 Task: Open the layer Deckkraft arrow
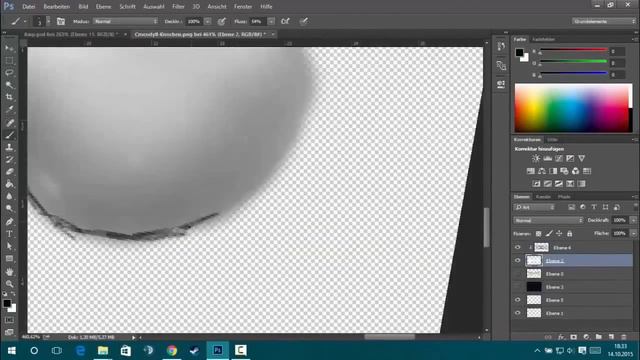pos(633,220)
